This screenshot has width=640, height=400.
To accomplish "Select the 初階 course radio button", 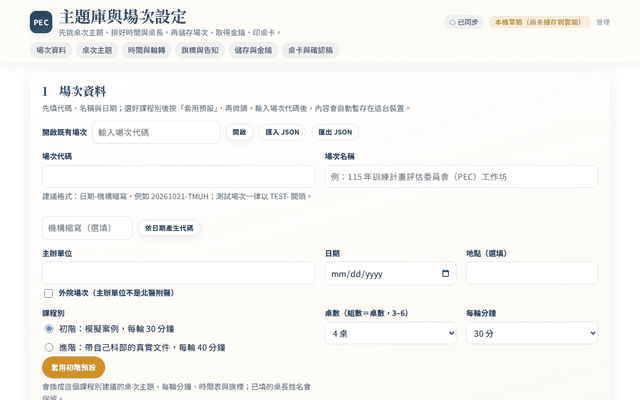I will (x=49, y=329).
